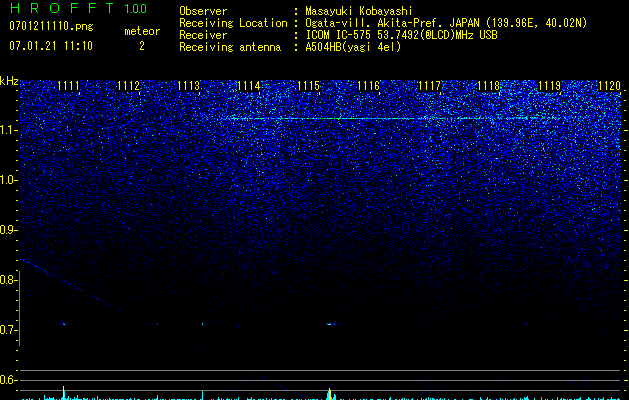Click the red meteor echo near 1111
Image resolution: width=629 pixels, height=400 pixels.
tap(63, 324)
